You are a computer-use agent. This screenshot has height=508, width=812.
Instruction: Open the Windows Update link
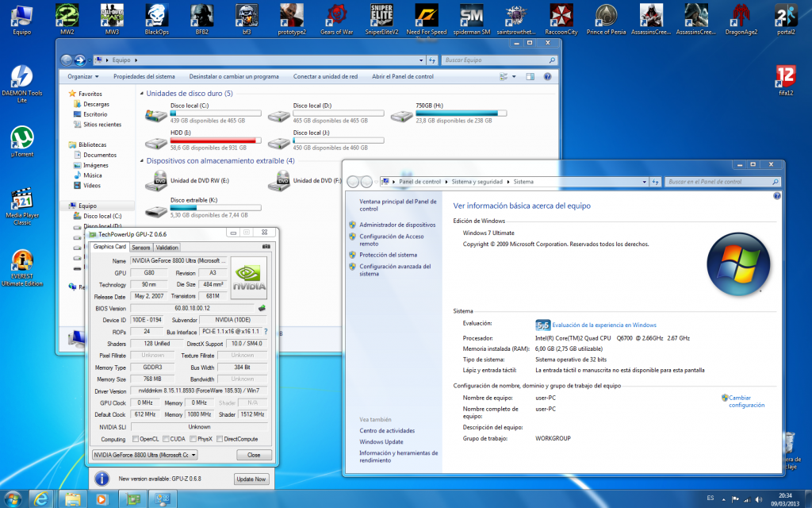(x=381, y=441)
